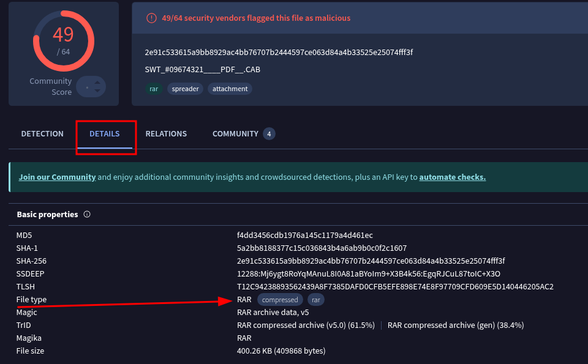Click the compressed file type tag
The image size is (588, 364).
[280, 300]
